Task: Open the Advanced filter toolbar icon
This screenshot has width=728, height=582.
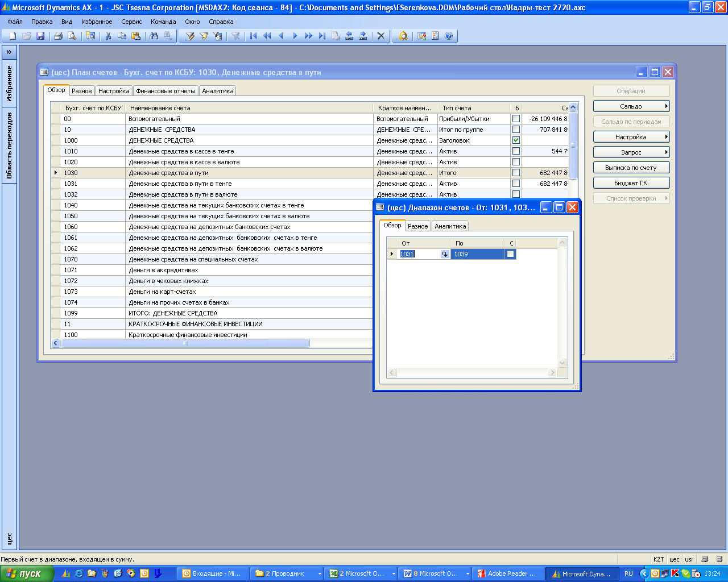Action: click(x=217, y=36)
